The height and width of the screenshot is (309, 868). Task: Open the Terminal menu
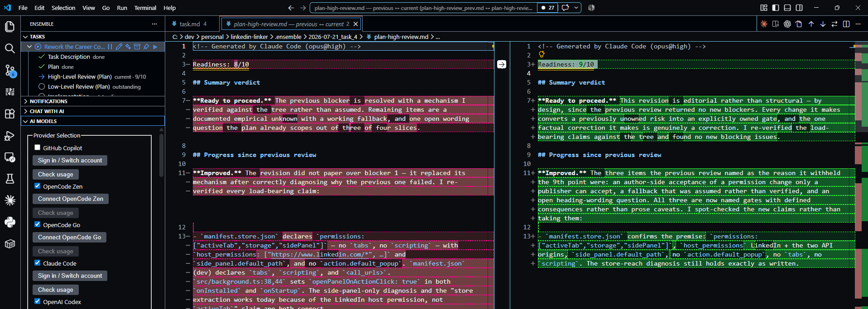click(x=145, y=8)
